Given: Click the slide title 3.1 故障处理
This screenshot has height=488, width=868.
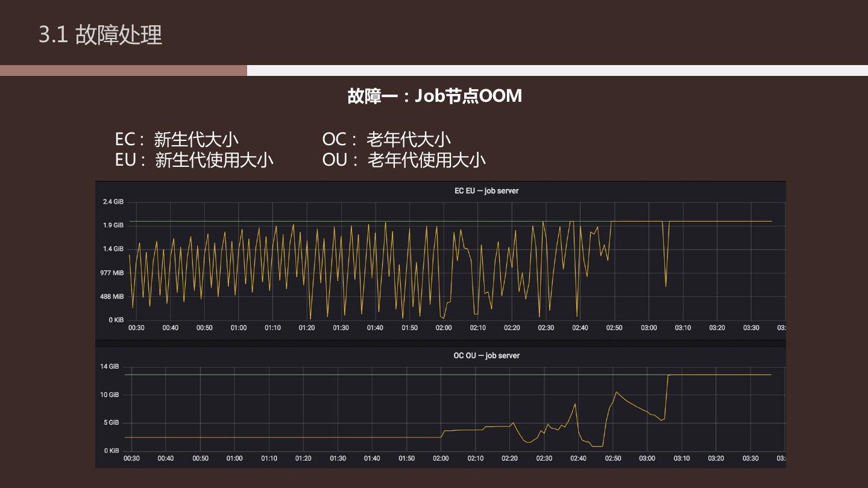Looking at the screenshot, I should point(100,35).
